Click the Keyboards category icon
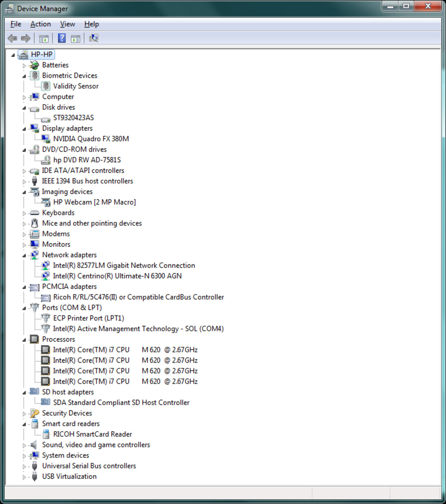This screenshot has width=446, height=504. [34, 213]
